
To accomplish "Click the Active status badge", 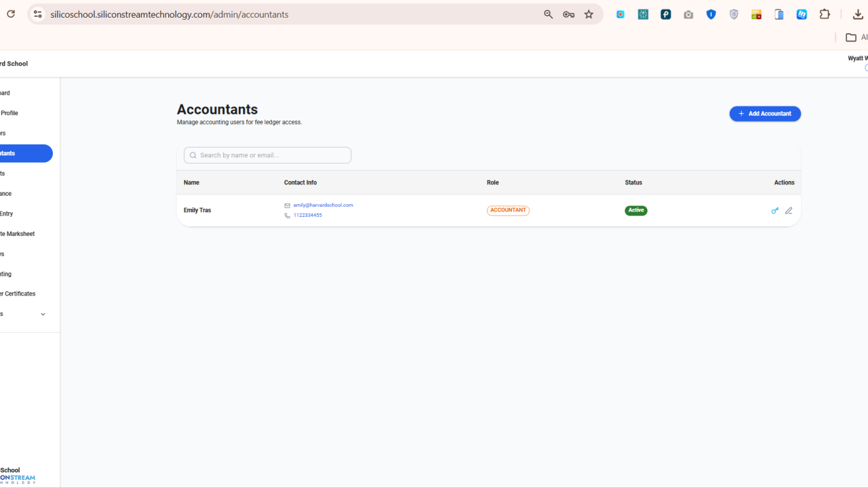I will 636,211.
